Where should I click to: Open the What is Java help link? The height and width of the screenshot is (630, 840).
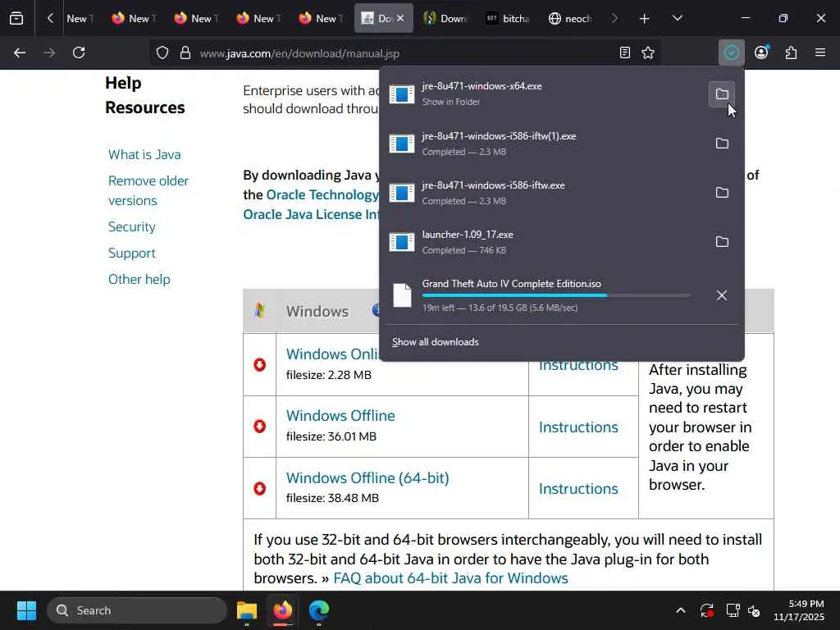[x=144, y=155]
